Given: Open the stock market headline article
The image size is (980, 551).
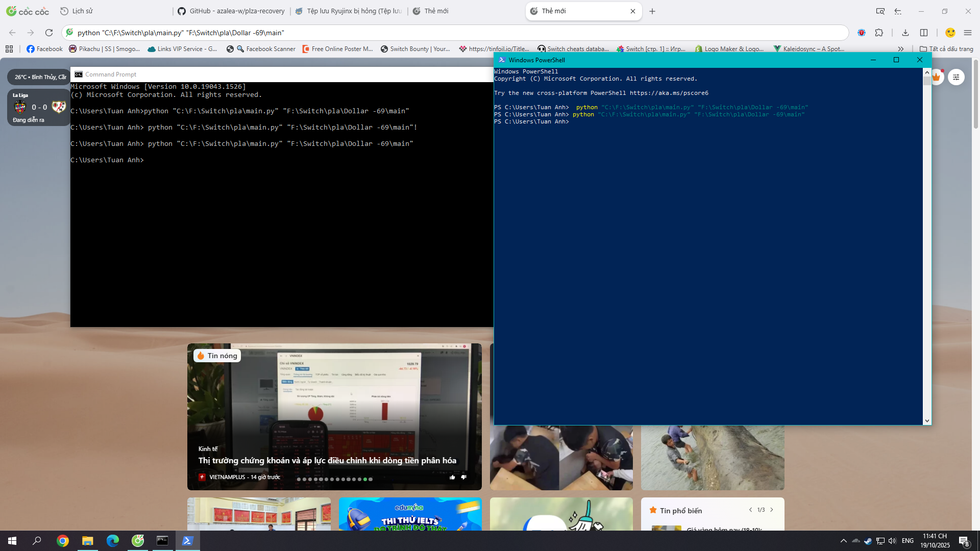Looking at the screenshot, I should 327,461.
